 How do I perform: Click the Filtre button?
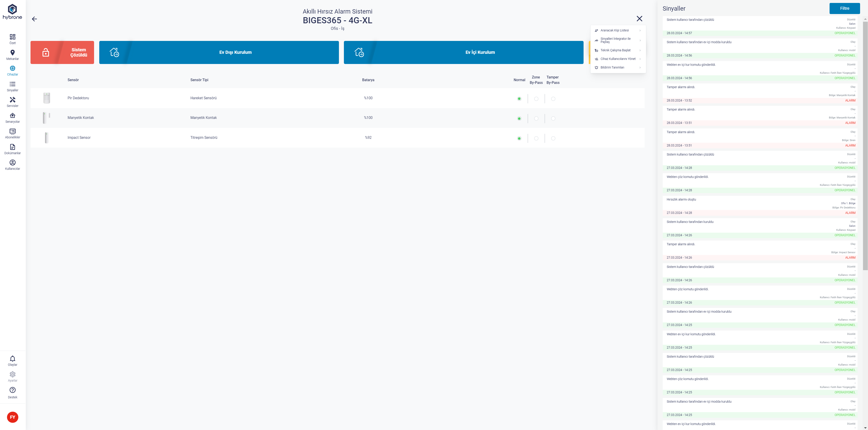pos(844,8)
